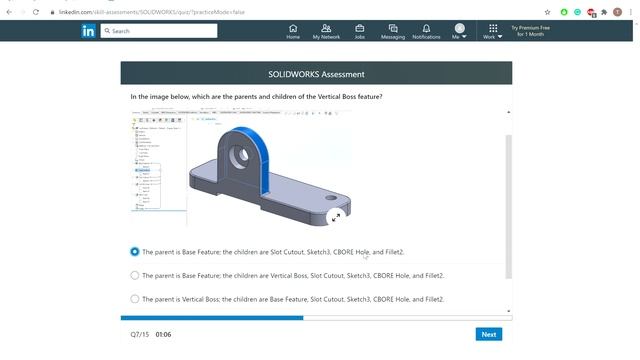Screen dimensions: 640x360
Task: Open the Me profile menu
Action: (460, 31)
